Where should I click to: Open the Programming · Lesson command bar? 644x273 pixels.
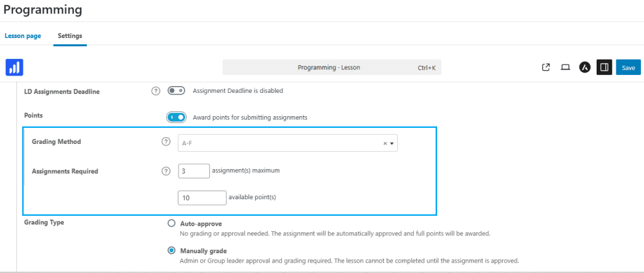point(332,68)
